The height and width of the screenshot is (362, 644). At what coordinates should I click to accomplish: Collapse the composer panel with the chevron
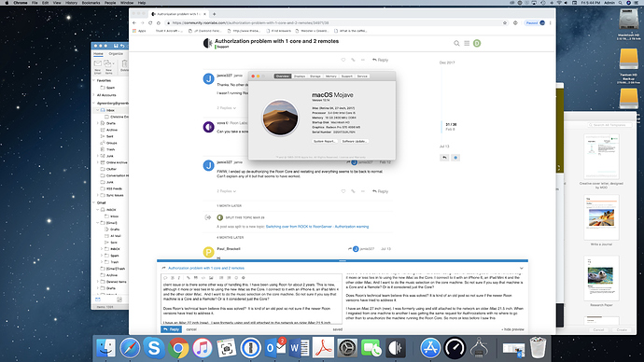(522, 268)
